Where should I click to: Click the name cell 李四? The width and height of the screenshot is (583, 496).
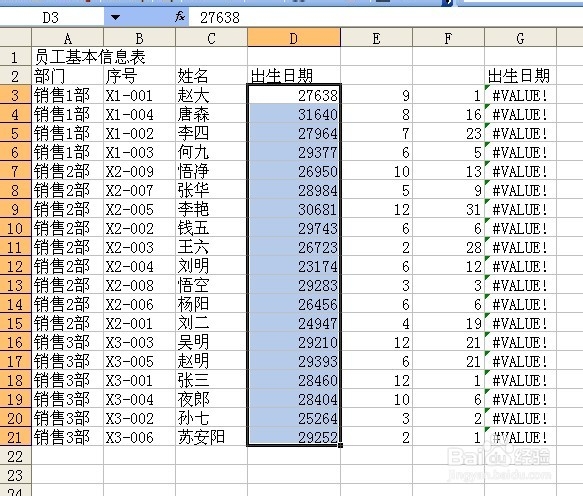(211, 133)
